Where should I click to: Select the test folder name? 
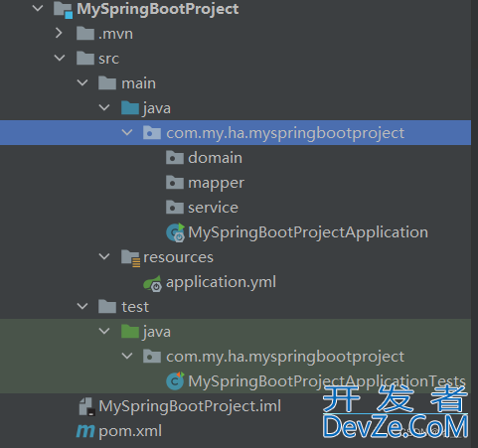click(135, 307)
